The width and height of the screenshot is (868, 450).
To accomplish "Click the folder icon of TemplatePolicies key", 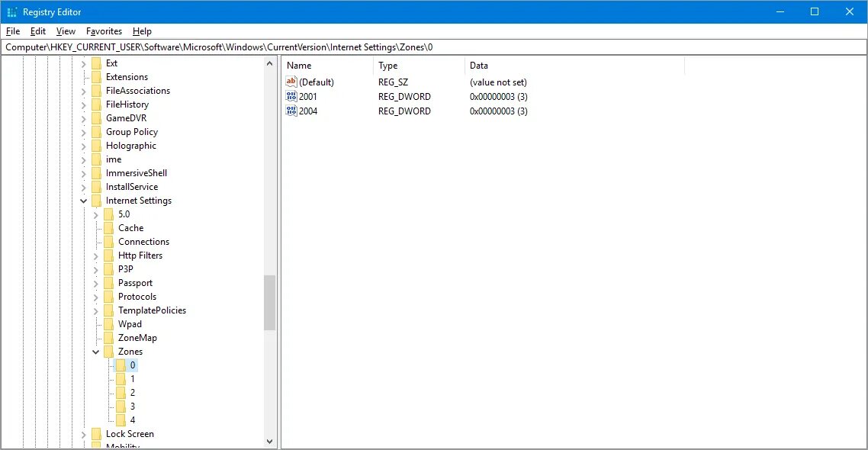I will pos(108,310).
